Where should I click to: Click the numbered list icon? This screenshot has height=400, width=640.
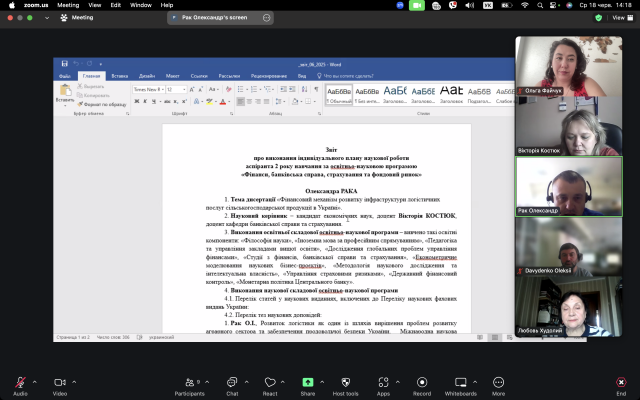(x=254, y=89)
